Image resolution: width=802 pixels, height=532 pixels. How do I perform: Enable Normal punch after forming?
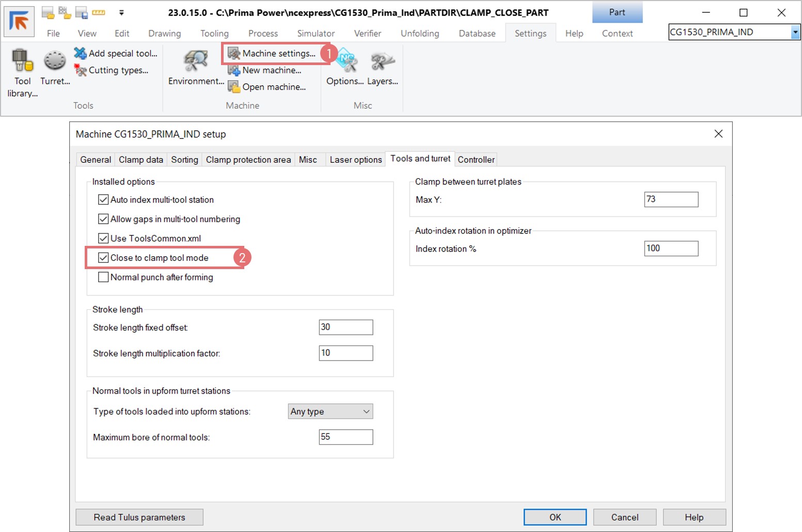(103, 277)
